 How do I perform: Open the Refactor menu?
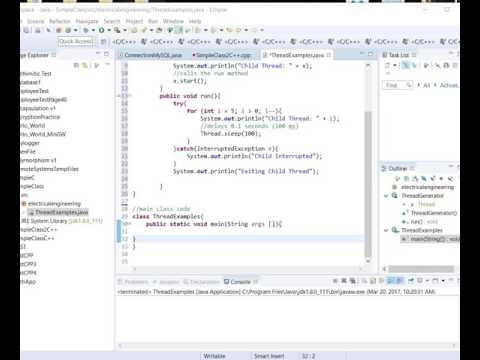tap(60, 21)
